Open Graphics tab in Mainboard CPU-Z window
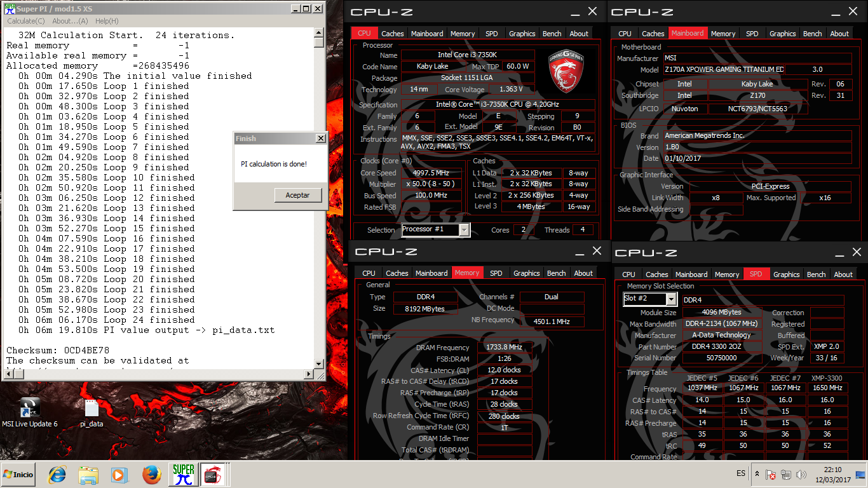The height and width of the screenshot is (488, 868). point(783,34)
